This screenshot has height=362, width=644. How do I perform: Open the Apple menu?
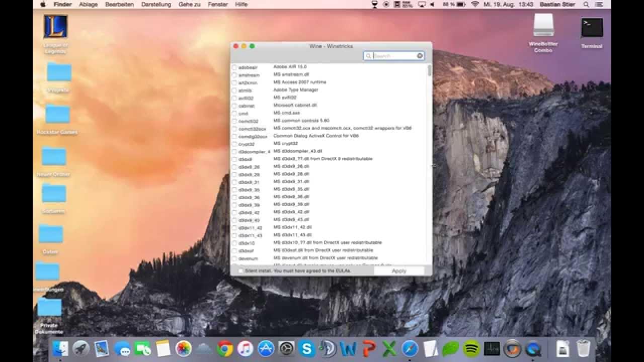coord(43,5)
